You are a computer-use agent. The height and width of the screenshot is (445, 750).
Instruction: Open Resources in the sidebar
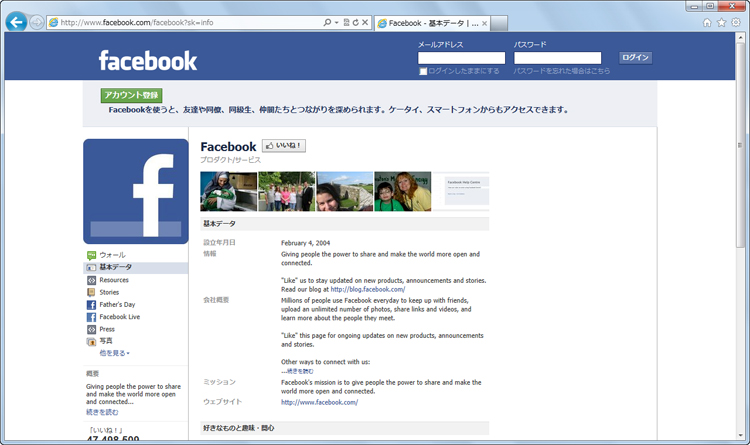pyautogui.click(x=114, y=280)
